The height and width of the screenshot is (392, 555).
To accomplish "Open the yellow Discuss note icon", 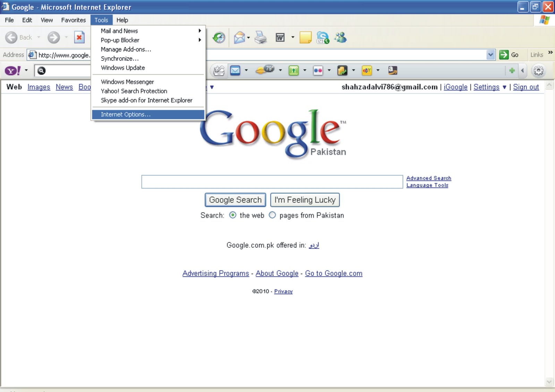I will pyautogui.click(x=305, y=37).
